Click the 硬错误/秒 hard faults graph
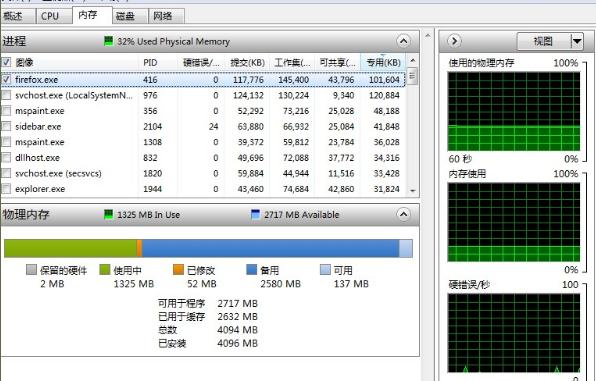Viewport: 596px width, 381px height. [x=514, y=333]
